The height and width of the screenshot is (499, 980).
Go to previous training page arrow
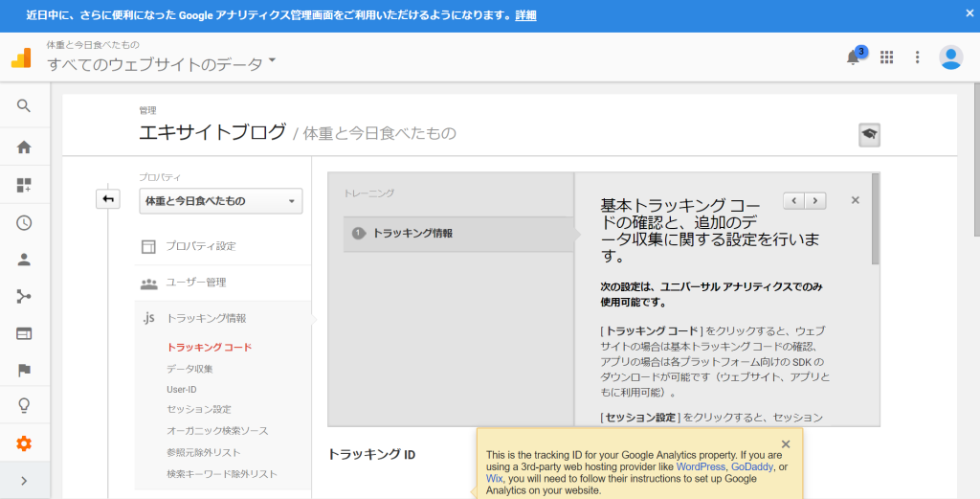point(793,201)
